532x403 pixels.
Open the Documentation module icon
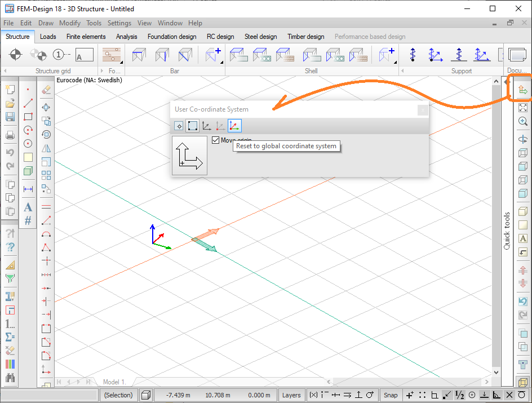[517, 55]
